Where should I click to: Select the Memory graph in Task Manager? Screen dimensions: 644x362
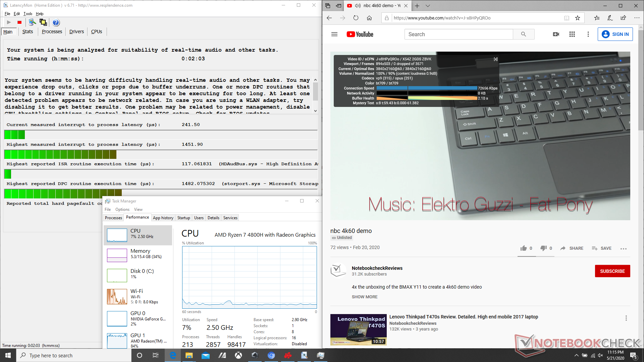[138, 255]
